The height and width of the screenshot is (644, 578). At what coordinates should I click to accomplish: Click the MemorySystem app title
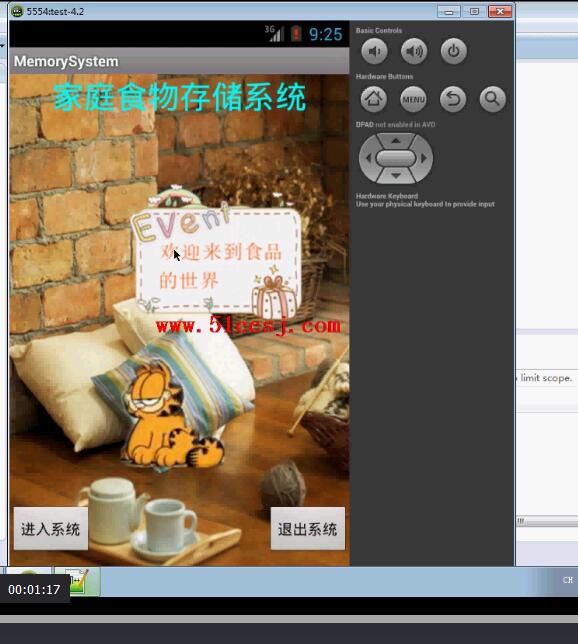pyautogui.click(x=66, y=62)
